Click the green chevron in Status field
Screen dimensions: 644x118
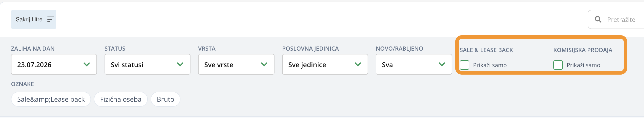(180, 64)
